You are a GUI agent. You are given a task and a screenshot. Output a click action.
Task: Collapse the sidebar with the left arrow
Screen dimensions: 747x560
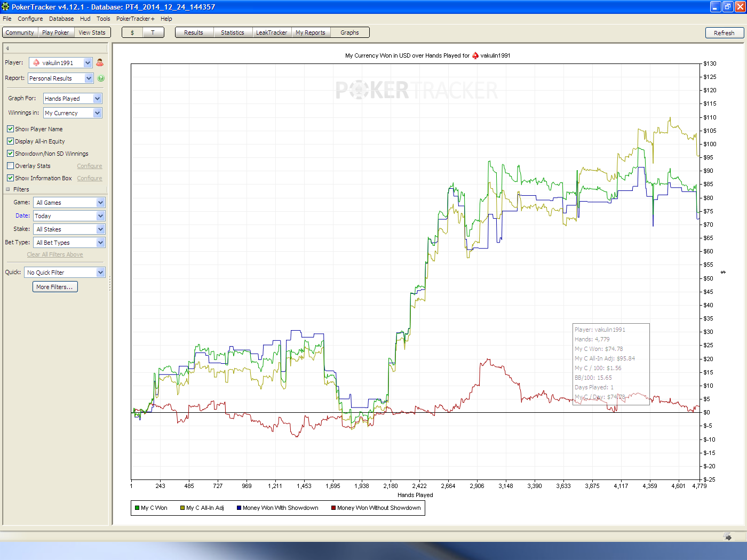(7, 49)
